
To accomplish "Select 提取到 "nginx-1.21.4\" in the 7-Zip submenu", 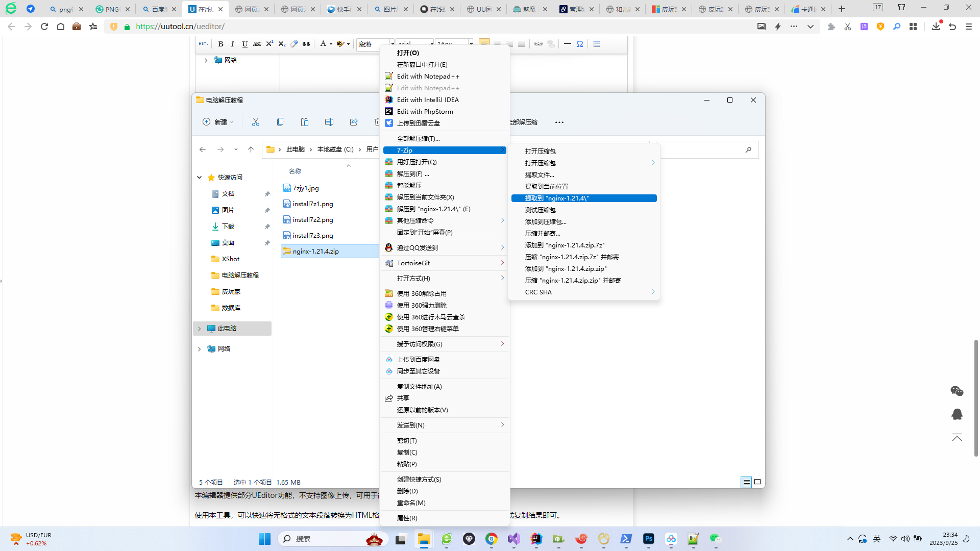I will point(584,198).
